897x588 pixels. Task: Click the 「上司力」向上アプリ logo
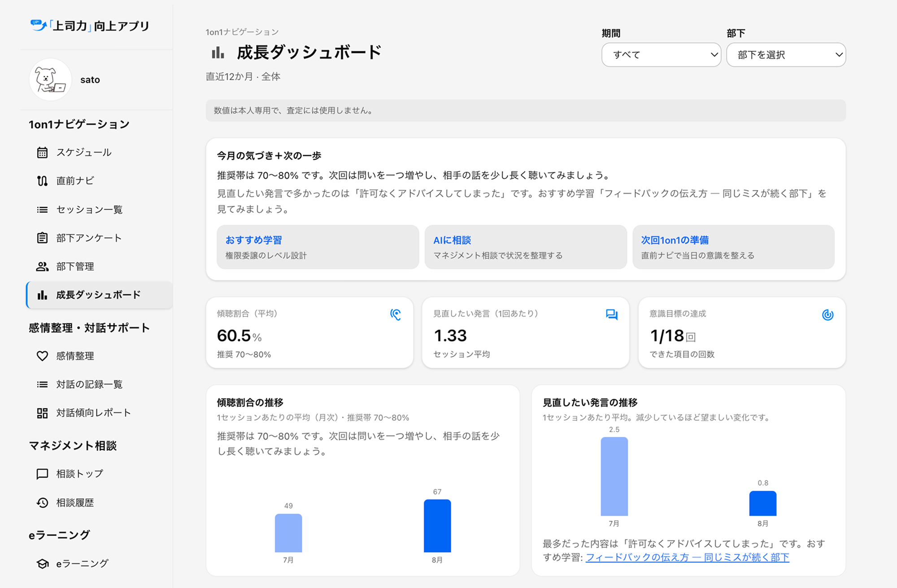(90, 26)
